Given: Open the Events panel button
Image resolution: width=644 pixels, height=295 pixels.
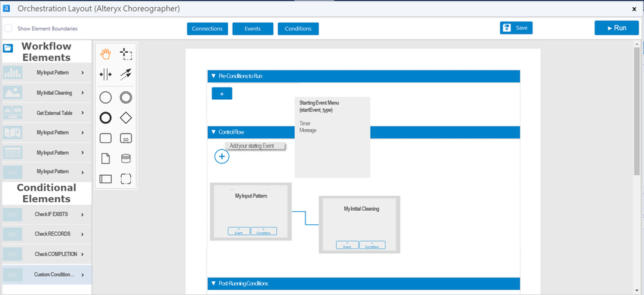Looking at the screenshot, I should click(x=253, y=29).
